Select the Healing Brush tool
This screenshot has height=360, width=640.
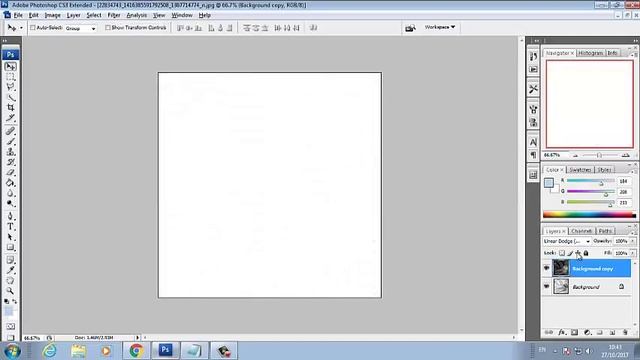[x=11, y=131]
